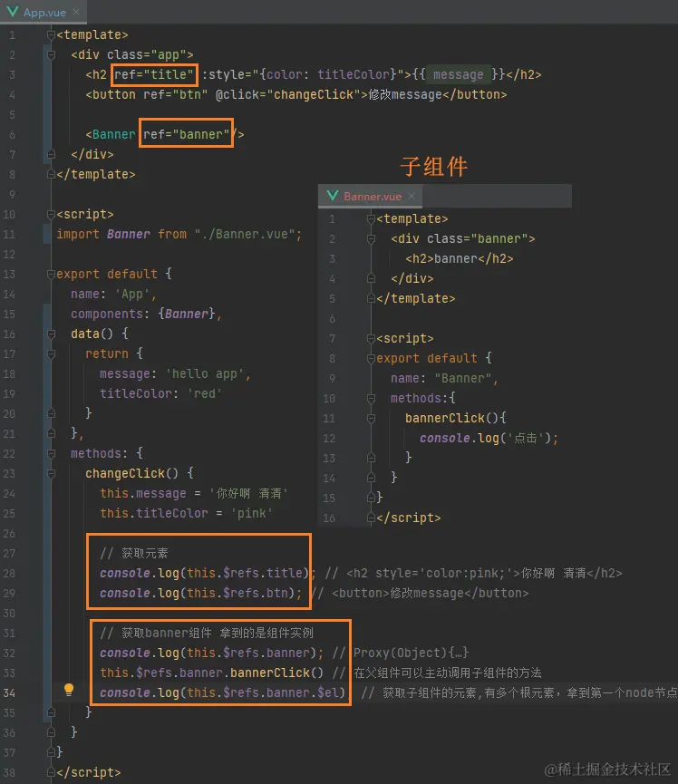Click this.titleColor = 'pink' on line 25
Image resolution: width=678 pixels, height=784 pixels.
186,513
